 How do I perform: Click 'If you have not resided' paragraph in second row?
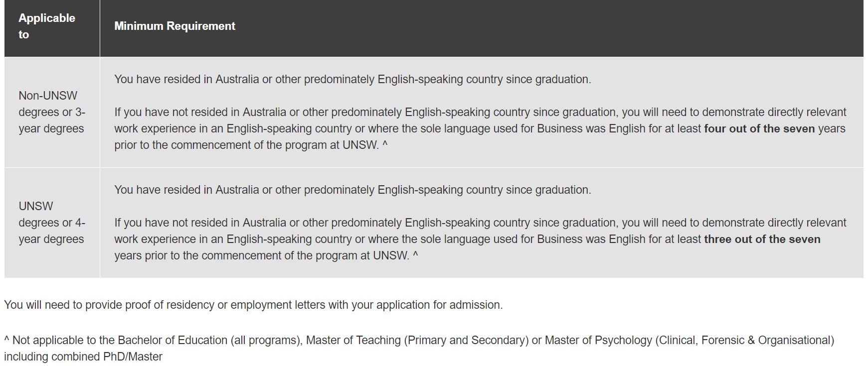(480, 239)
